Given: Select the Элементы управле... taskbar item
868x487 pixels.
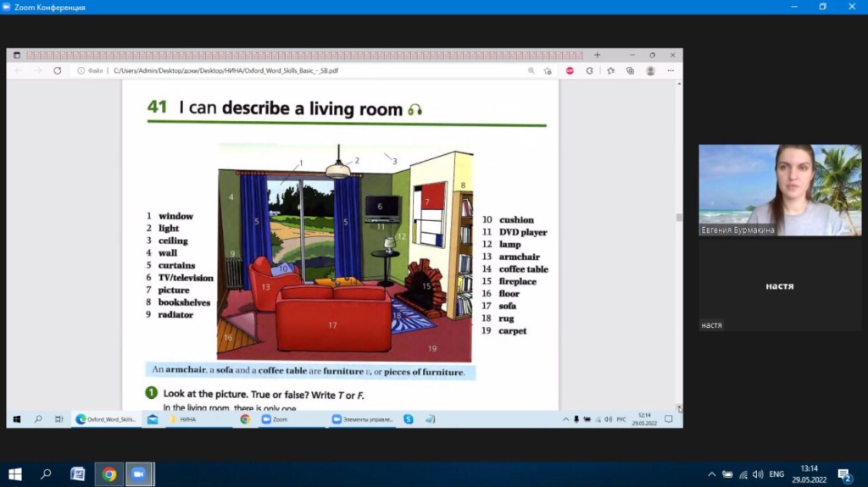Looking at the screenshot, I should 363,419.
